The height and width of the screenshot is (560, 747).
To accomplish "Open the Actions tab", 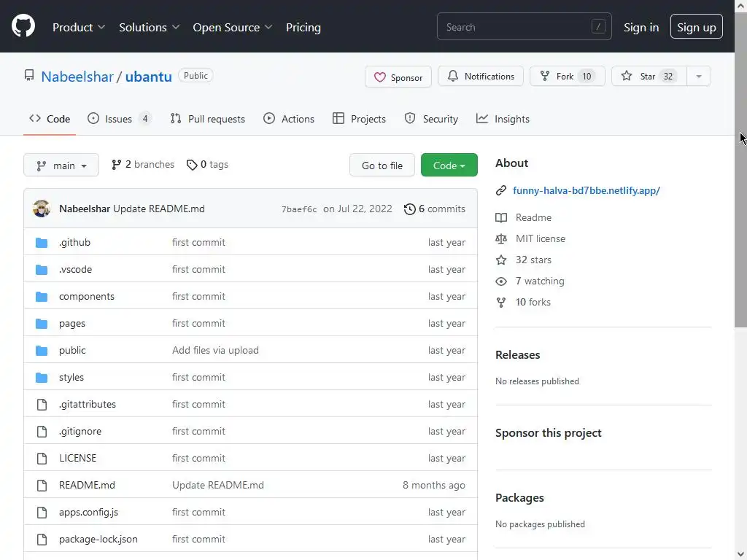I will click(289, 119).
